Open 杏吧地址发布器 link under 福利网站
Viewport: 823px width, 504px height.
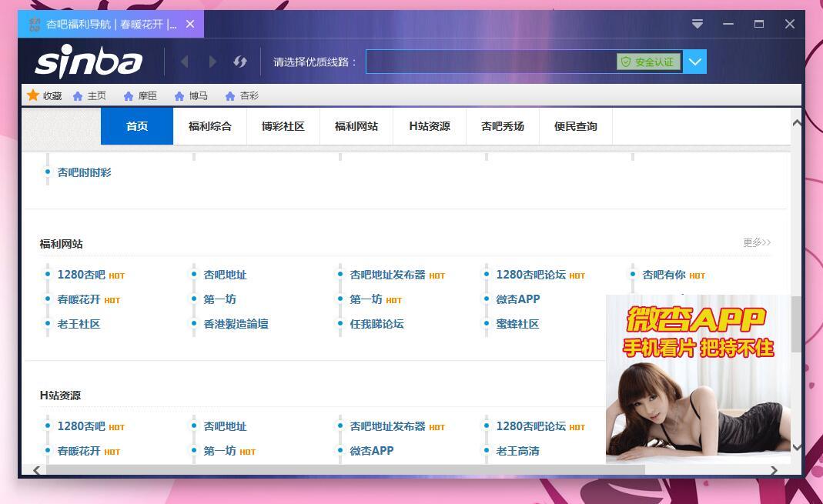(x=387, y=275)
